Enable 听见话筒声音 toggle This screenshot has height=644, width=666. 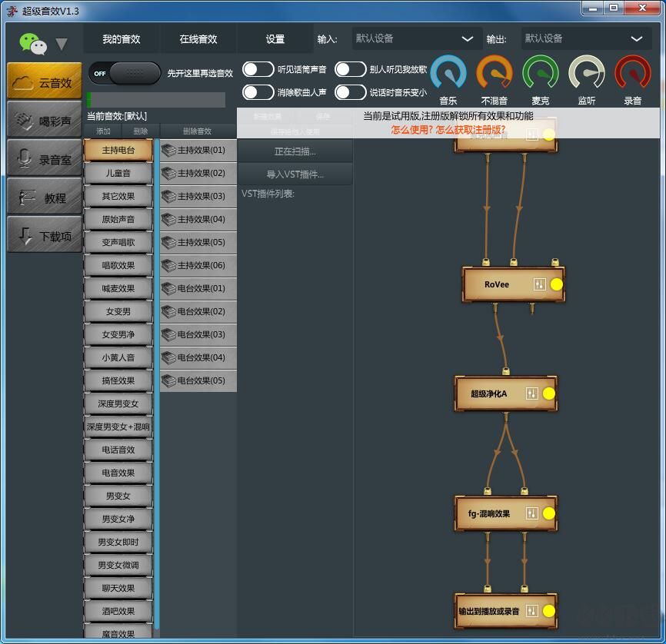click(258, 70)
